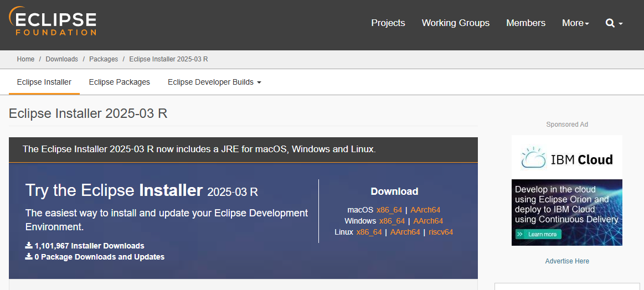Go to Downloads in the breadcrumb
Screen dimensions: 644x290
point(61,59)
